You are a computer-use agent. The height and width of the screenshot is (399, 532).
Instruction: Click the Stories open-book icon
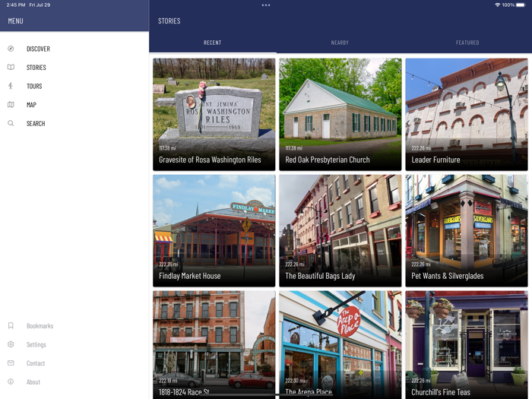tap(11, 67)
